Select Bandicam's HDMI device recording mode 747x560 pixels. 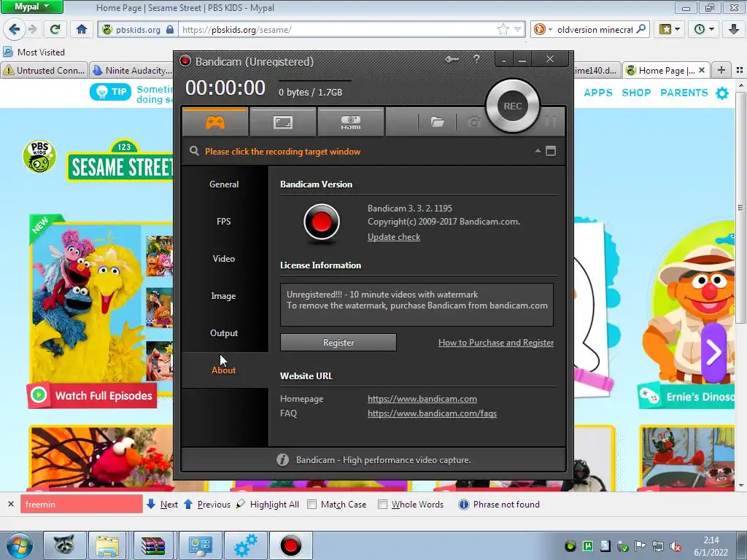pyautogui.click(x=351, y=122)
